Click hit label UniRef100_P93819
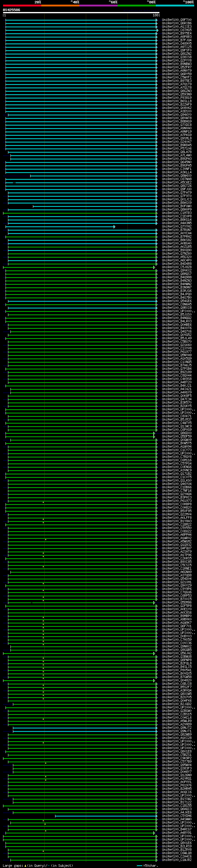 click(x=177, y=98)
